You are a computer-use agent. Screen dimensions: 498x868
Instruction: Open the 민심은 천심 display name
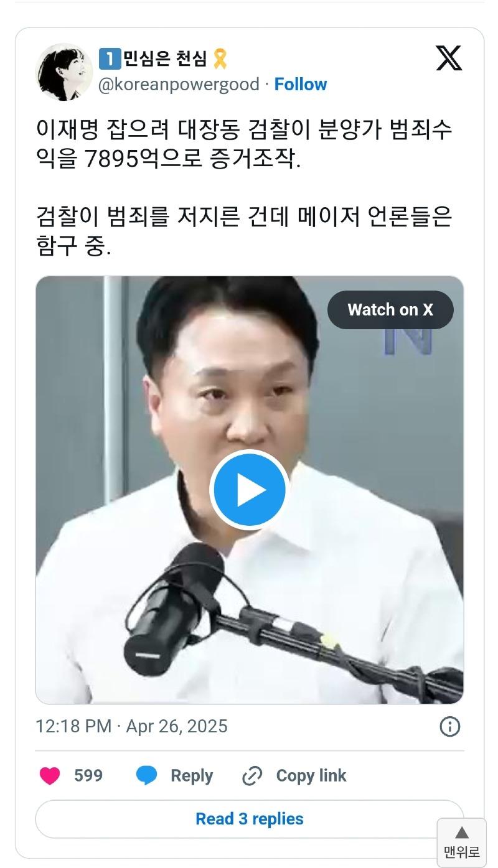(x=165, y=59)
